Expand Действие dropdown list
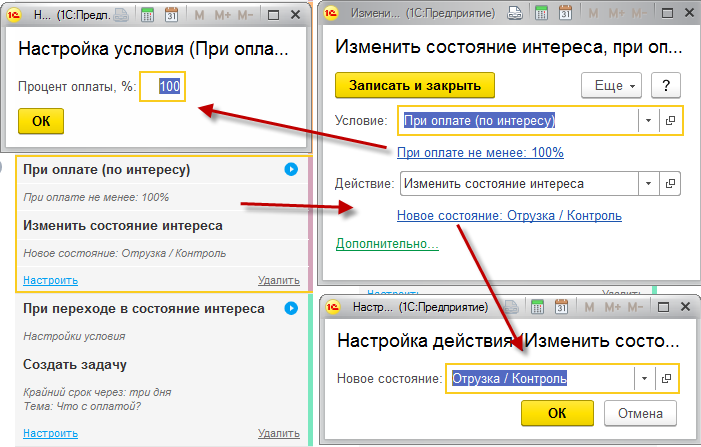Screen dimensions: 701x447 (648, 183)
